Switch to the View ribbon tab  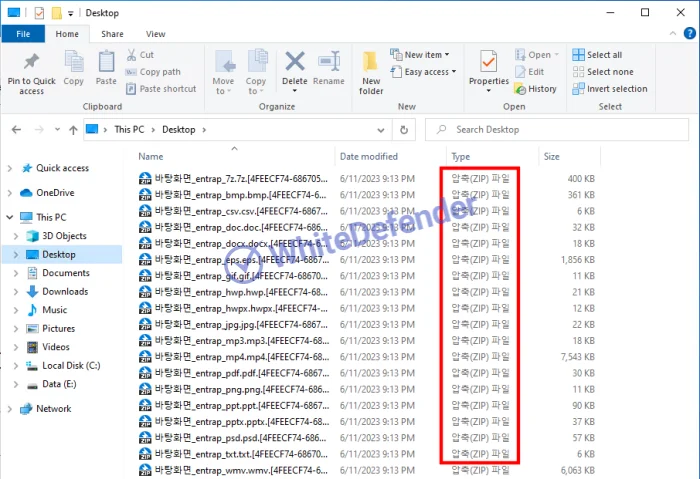tap(155, 34)
